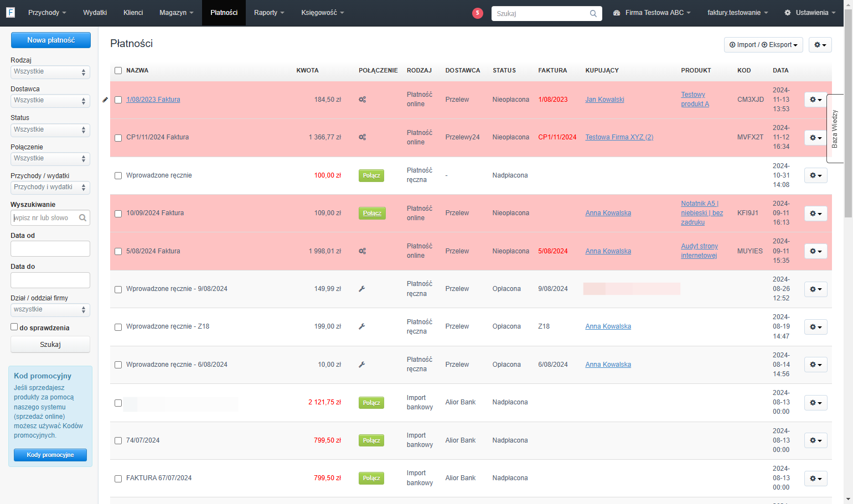Click search magnifier in Wyszukiwanie field
This screenshot has width=853, height=504.
(x=82, y=218)
